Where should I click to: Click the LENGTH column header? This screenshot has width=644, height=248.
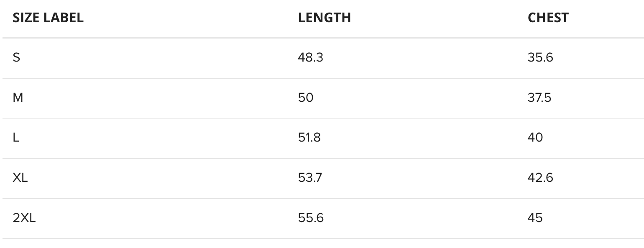point(324,18)
